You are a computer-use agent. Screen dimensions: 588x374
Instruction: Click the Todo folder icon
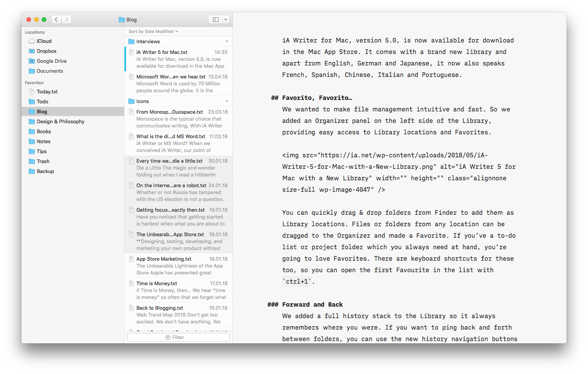(x=32, y=101)
